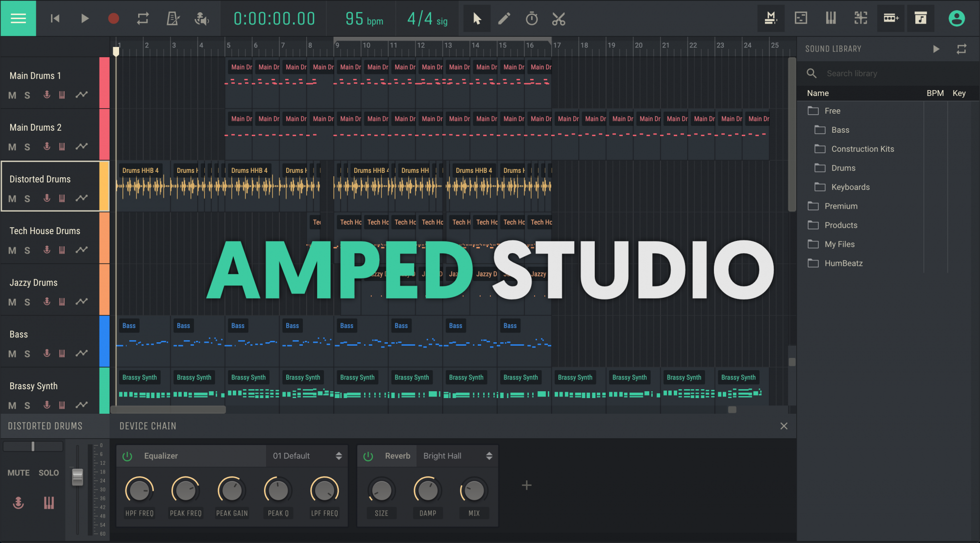The image size is (980, 543).
Task: Adjust the Reverb MIX knob
Action: [x=473, y=490]
